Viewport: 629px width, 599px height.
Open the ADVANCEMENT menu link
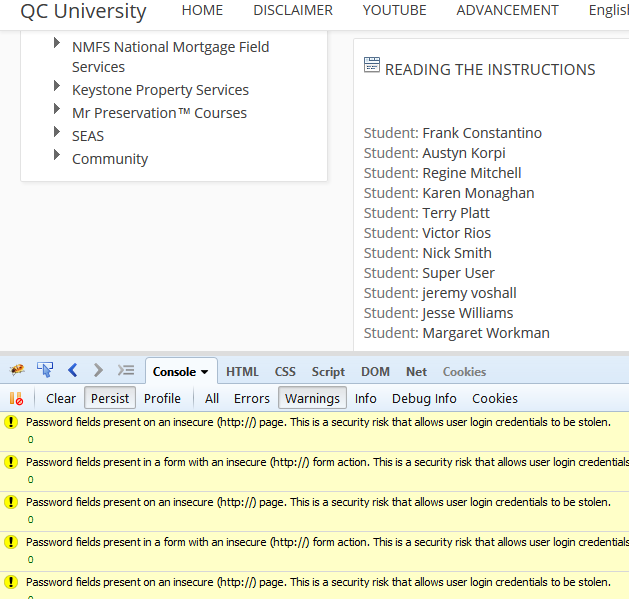click(x=507, y=10)
